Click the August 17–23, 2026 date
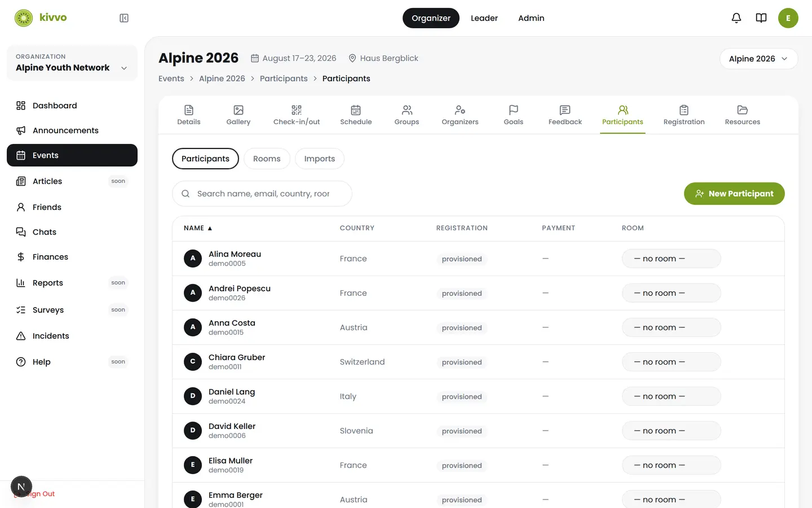Screen dimensions: 812x508 pyautogui.click(x=299, y=58)
